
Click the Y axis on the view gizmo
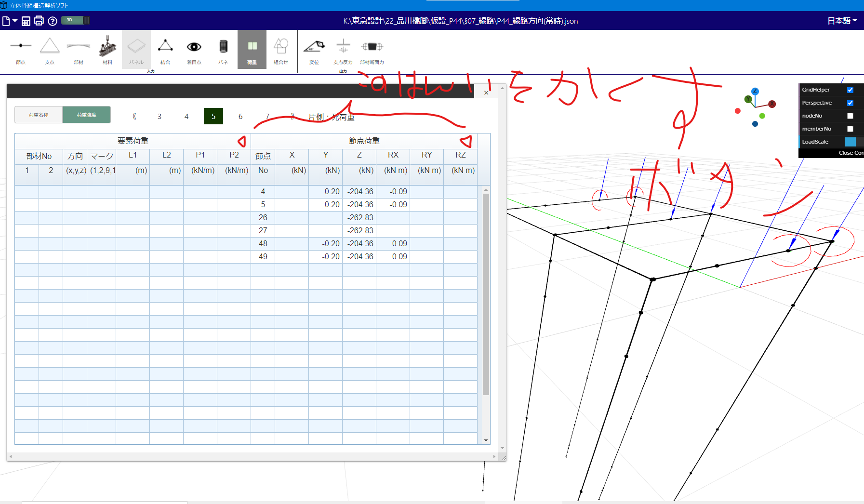pyautogui.click(x=748, y=99)
